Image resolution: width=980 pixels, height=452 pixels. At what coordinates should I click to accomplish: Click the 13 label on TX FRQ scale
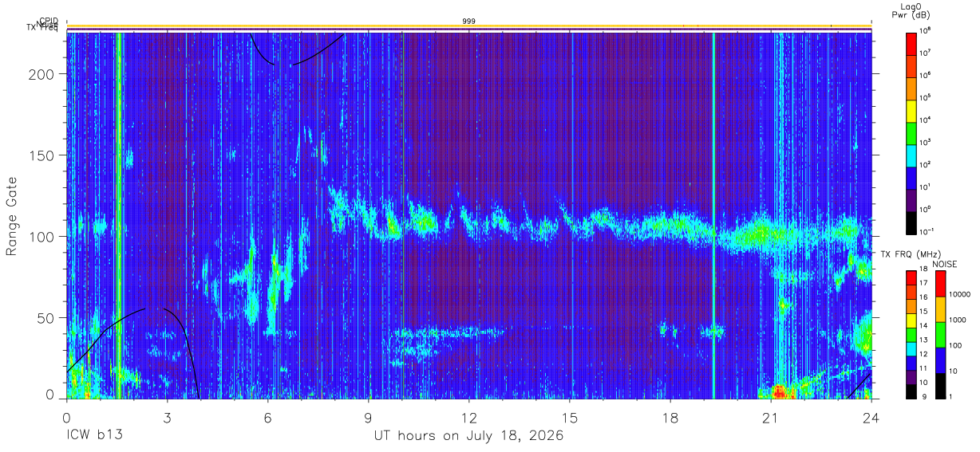click(x=924, y=340)
